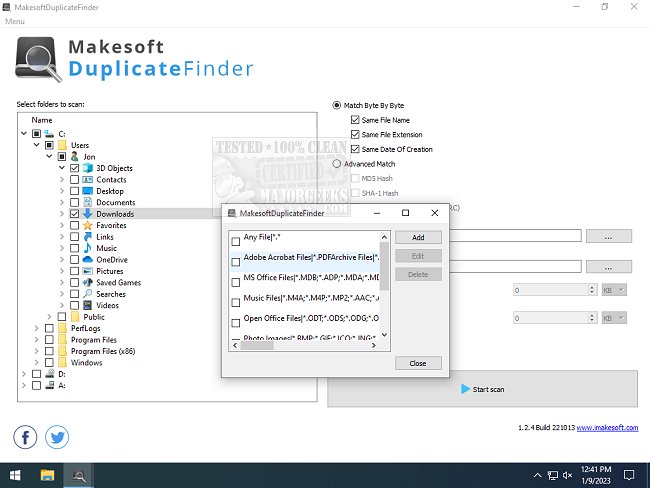Viewport: 650px width, 488px height.
Task: Click the 3D Objects folder icon
Action: (x=87, y=168)
